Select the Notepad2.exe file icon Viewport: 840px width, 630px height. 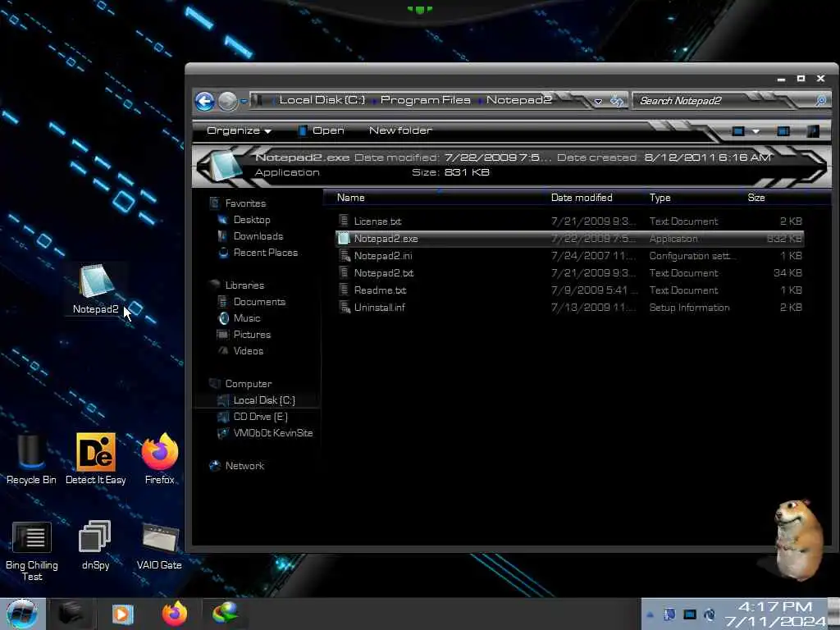click(x=344, y=239)
